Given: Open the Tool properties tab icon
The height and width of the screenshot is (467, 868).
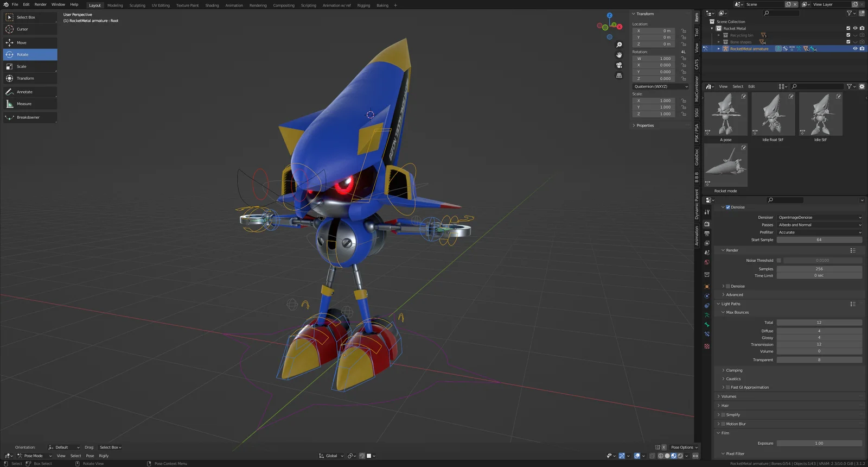Looking at the screenshot, I should click(x=707, y=212).
